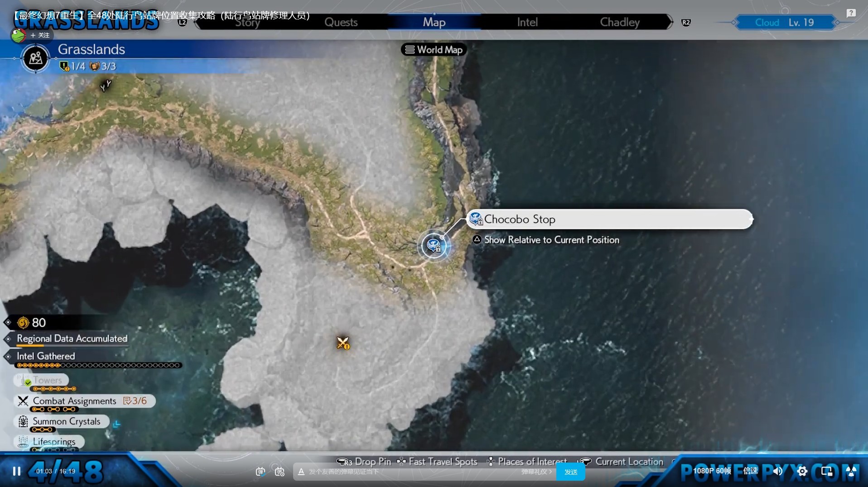This screenshot has width=868, height=487.
Task: Select the Lifesprings category
Action: coord(49,441)
